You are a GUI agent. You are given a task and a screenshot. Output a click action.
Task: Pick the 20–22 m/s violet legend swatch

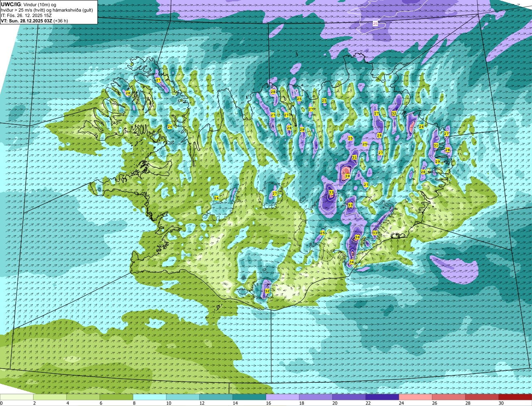tap(349, 397)
